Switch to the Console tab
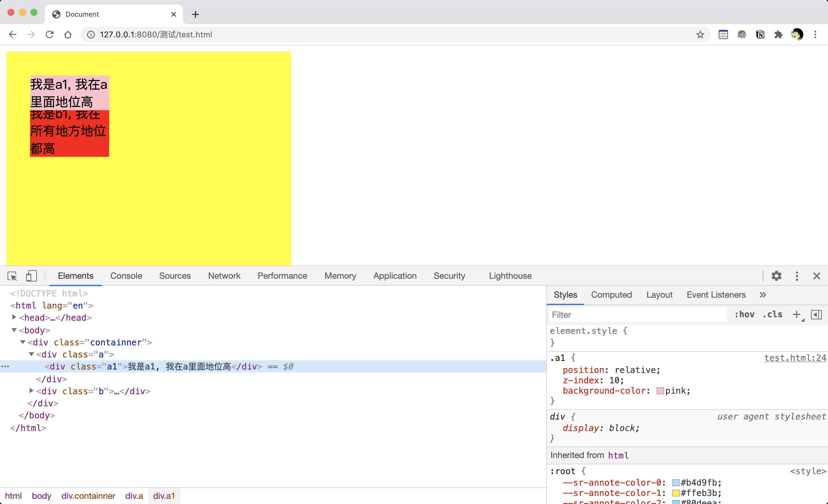Screen dimensions: 828x504 click(x=126, y=276)
